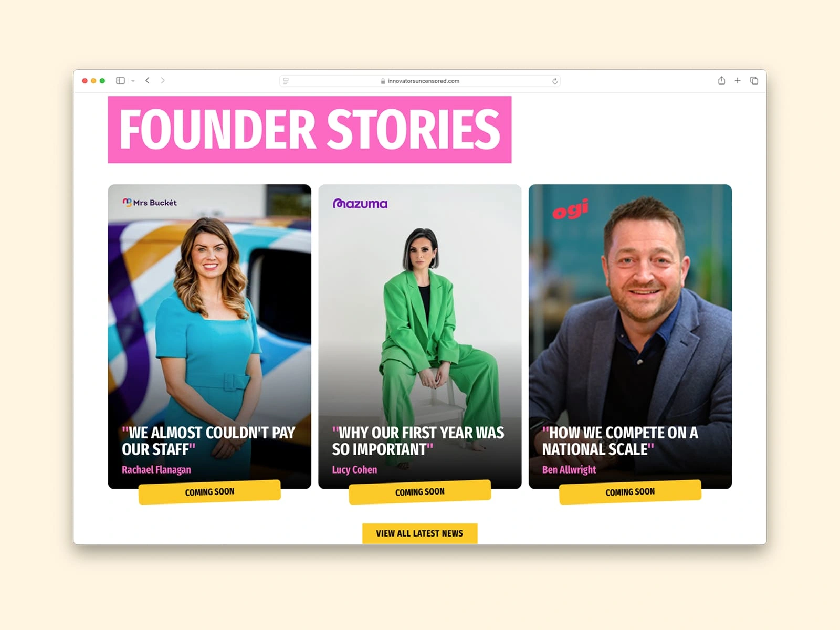
Task: Click the Mrs Buckét logo
Action: click(150, 203)
